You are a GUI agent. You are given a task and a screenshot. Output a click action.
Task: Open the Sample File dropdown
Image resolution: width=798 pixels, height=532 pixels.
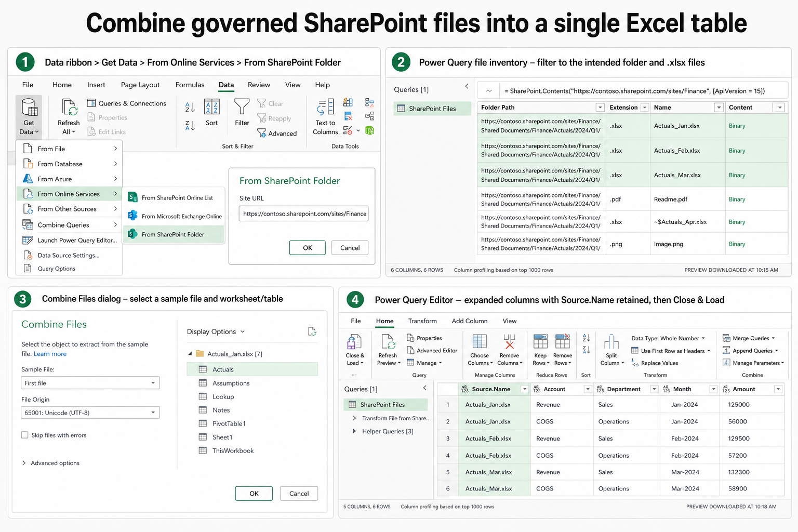pos(90,383)
